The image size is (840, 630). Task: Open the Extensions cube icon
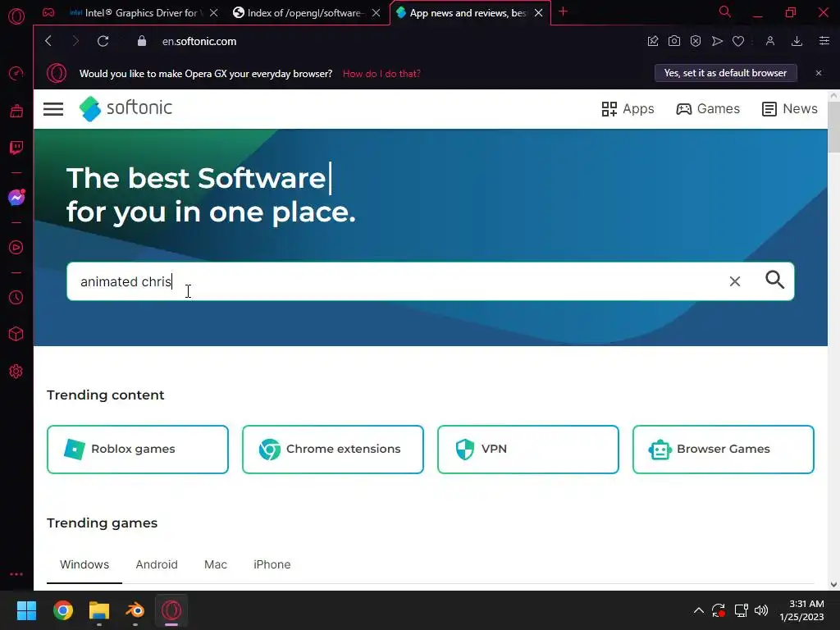(x=16, y=335)
